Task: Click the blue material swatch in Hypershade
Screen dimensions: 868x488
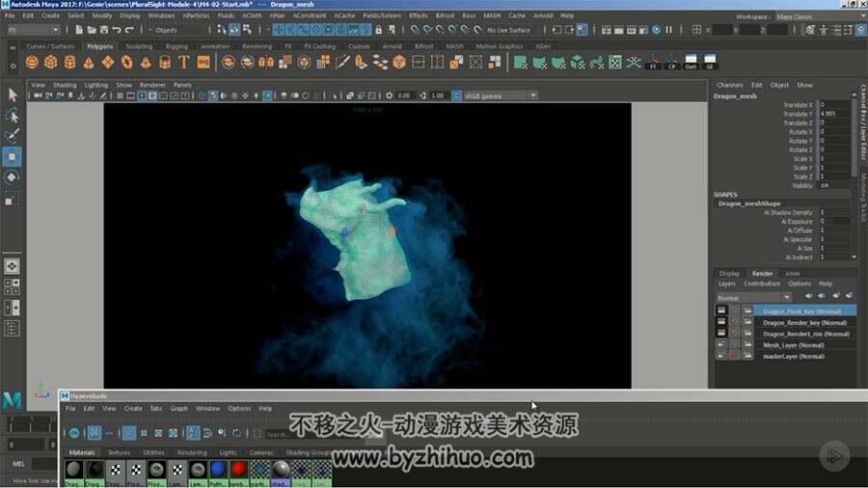Action: pyautogui.click(x=218, y=469)
